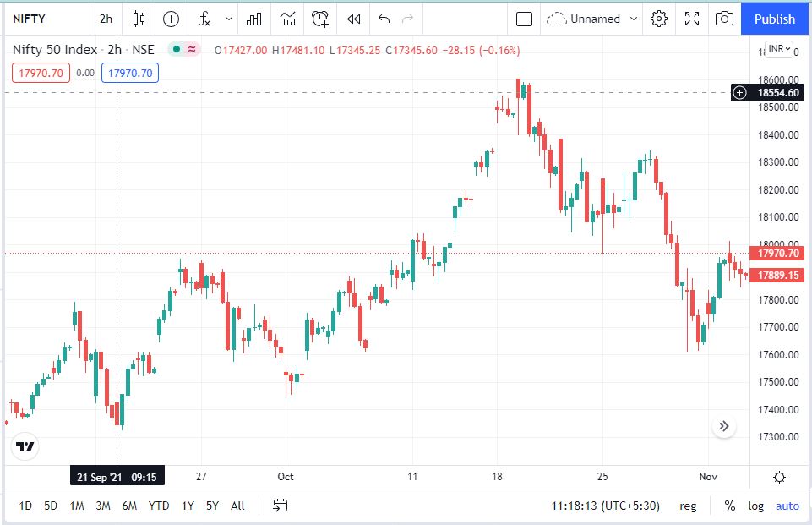Change the 2h time interval
Image resolution: width=812 pixels, height=525 pixels.
tap(106, 19)
